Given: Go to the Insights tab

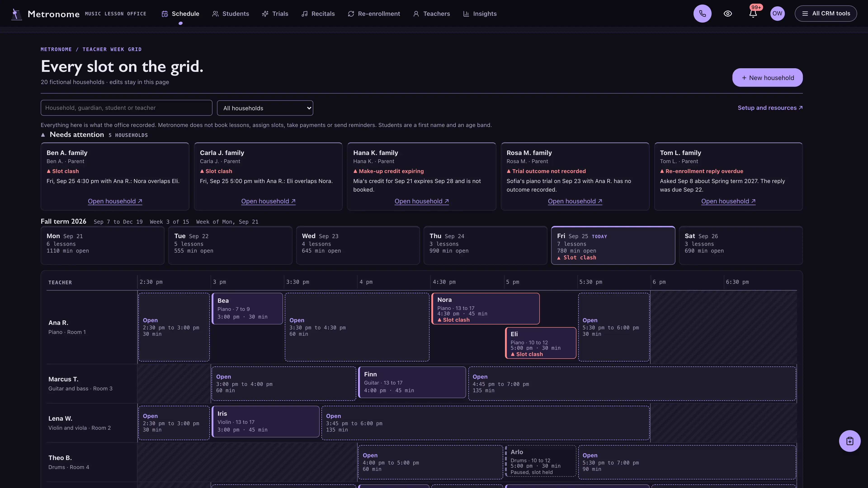Looking at the screenshot, I should coord(480,14).
